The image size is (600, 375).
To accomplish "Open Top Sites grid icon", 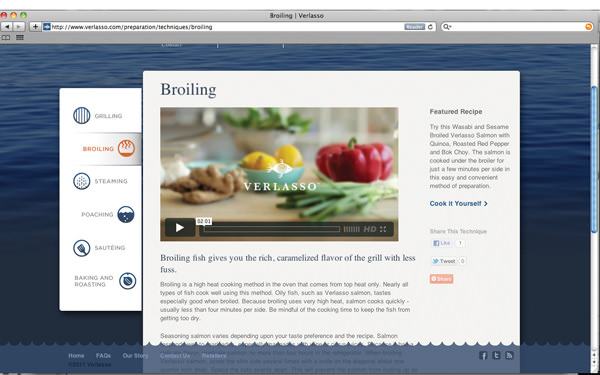I will 20,38.
